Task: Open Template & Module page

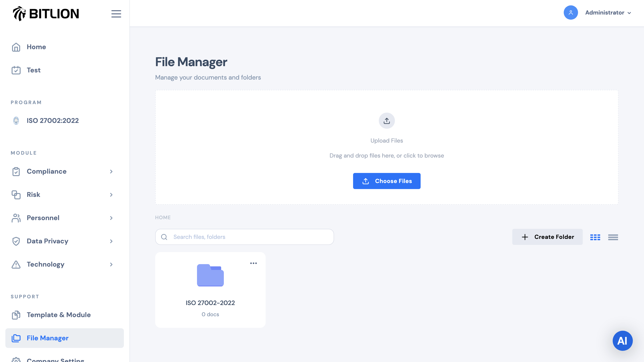Action: click(x=64, y=315)
